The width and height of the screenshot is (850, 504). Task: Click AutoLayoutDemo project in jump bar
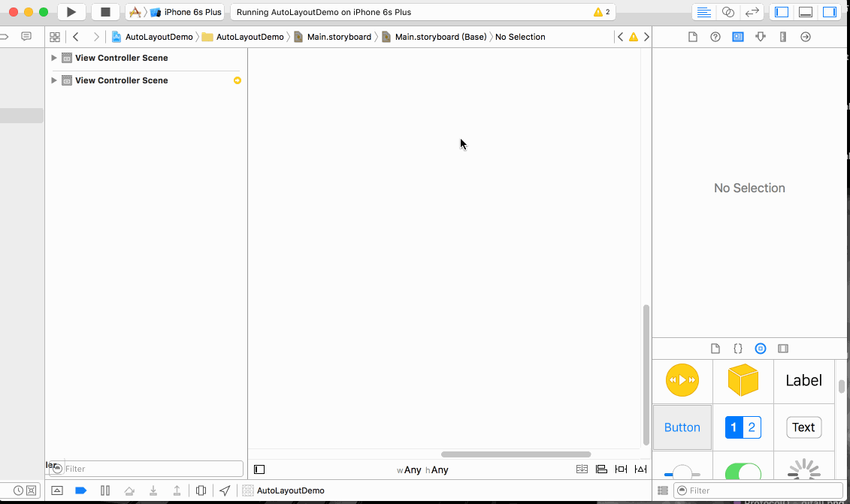pyautogui.click(x=153, y=37)
